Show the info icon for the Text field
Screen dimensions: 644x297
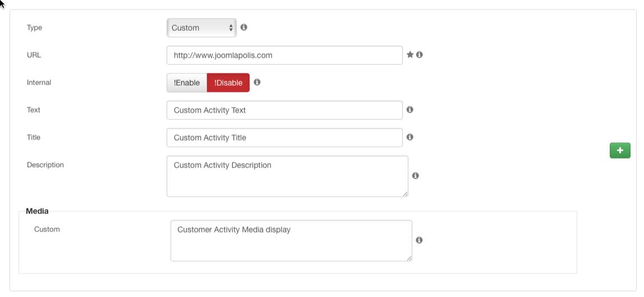tap(410, 109)
